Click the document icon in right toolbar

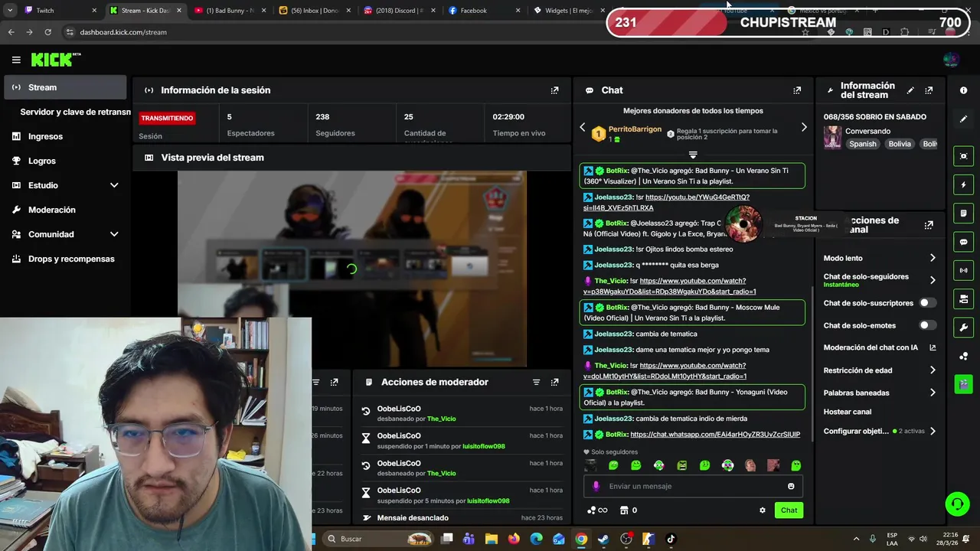pyautogui.click(x=963, y=213)
